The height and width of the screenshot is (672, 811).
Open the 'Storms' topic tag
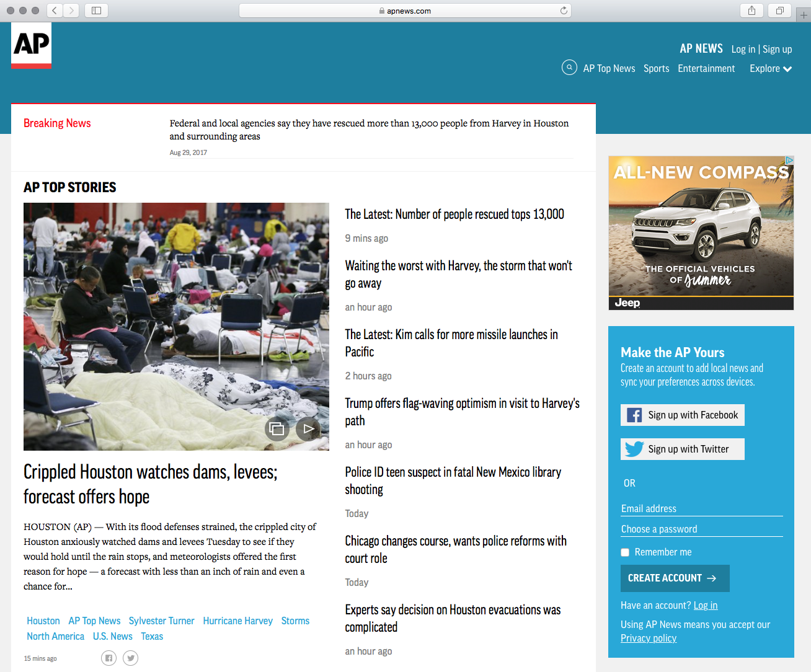[x=295, y=621]
